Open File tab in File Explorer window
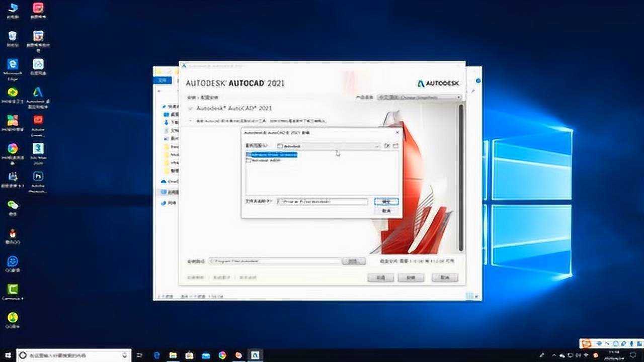Image resolution: width=644 pixels, height=362 pixels. coord(162,80)
